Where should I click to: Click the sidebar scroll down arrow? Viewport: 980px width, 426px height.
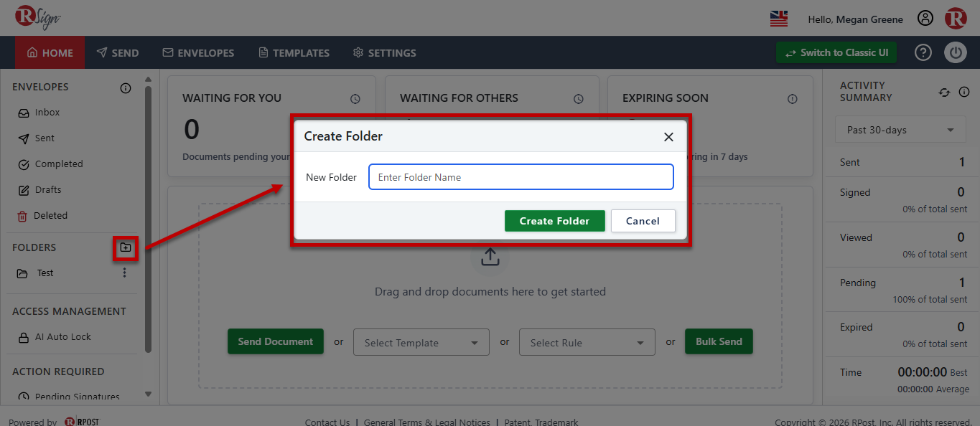click(149, 394)
